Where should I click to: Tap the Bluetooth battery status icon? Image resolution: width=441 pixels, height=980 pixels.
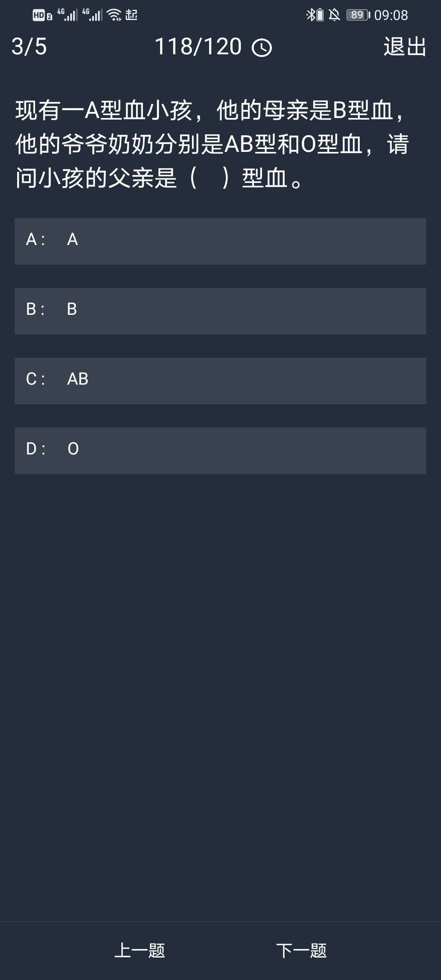pos(315,15)
